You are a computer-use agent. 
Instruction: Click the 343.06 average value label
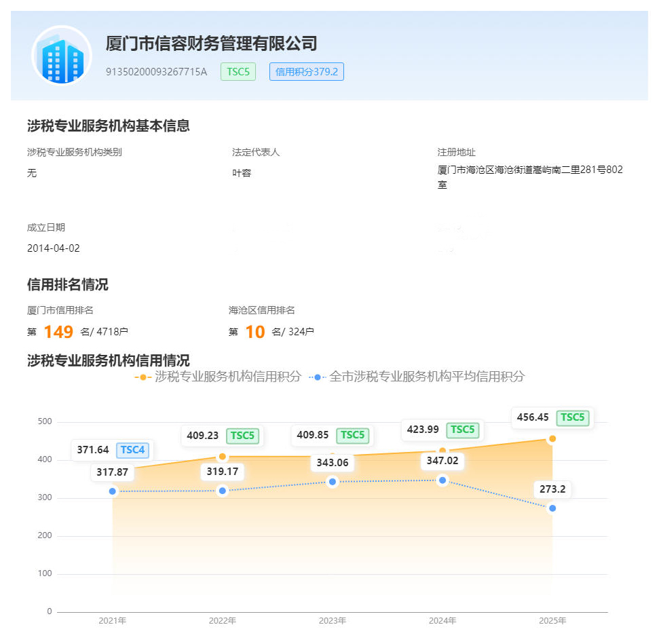[333, 462]
